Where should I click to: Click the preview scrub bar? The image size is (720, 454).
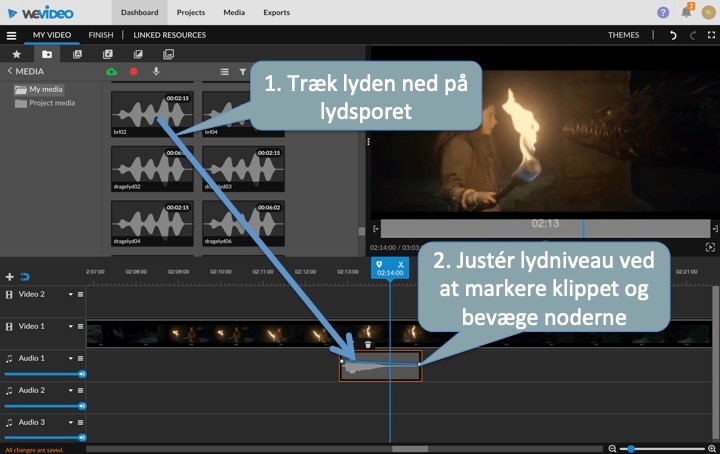tap(546, 229)
